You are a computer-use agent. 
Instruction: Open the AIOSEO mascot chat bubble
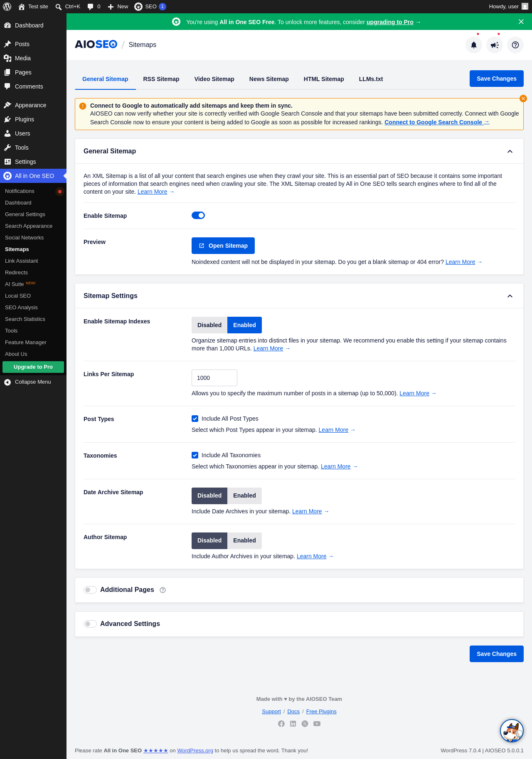click(x=512, y=731)
